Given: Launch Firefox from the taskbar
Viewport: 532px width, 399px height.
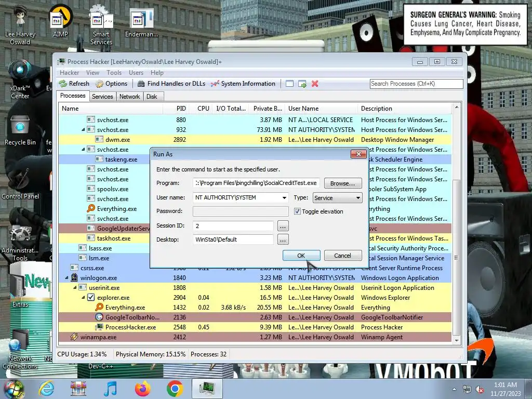Looking at the screenshot, I should (142, 389).
